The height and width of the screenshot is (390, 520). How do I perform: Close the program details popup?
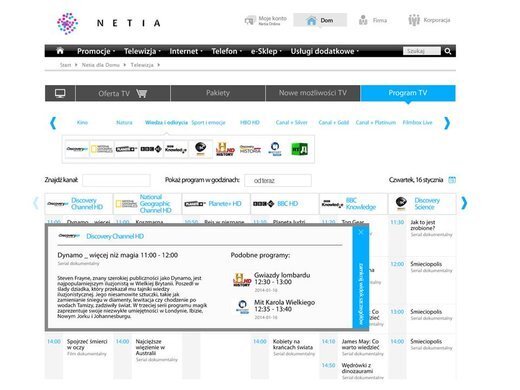point(361,232)
